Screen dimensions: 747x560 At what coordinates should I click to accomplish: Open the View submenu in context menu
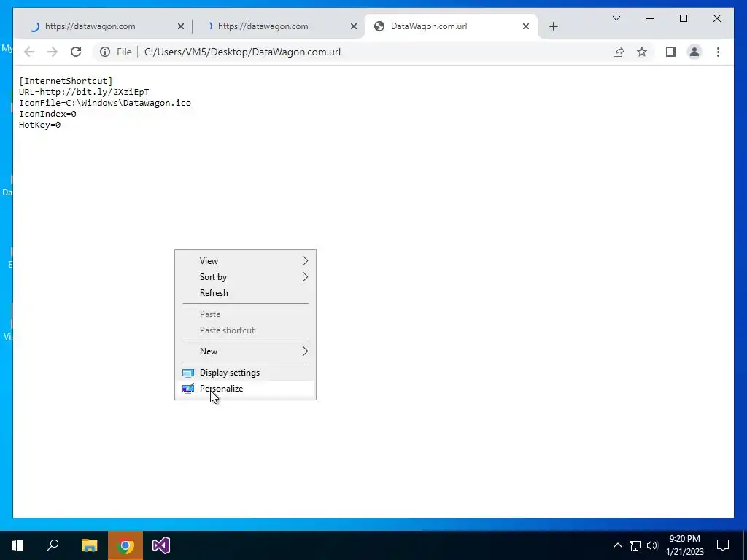tap(245, 261)
